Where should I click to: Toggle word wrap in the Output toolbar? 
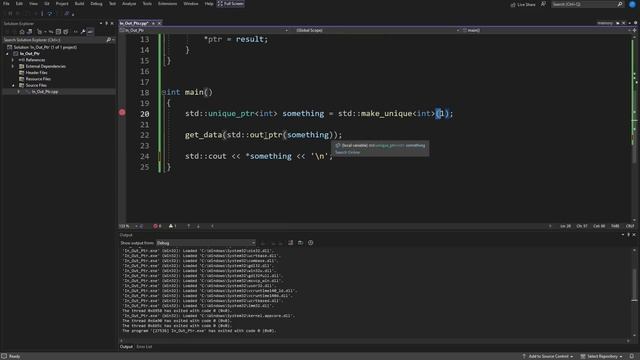(300, 243)
